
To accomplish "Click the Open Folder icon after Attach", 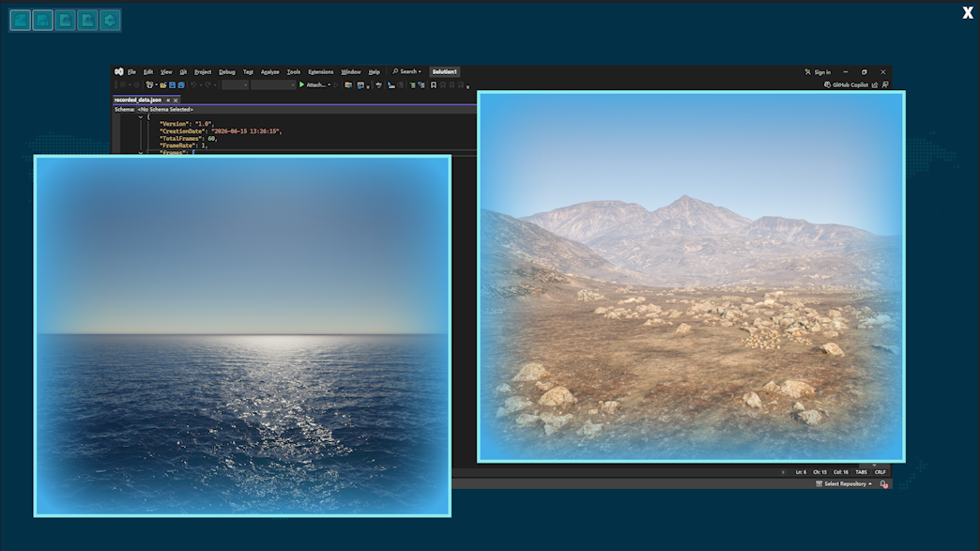I will 348,85.
